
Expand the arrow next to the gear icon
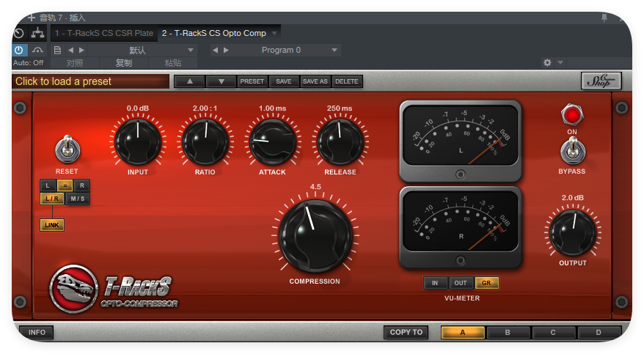pyautogui.click(x=560, y=63)
